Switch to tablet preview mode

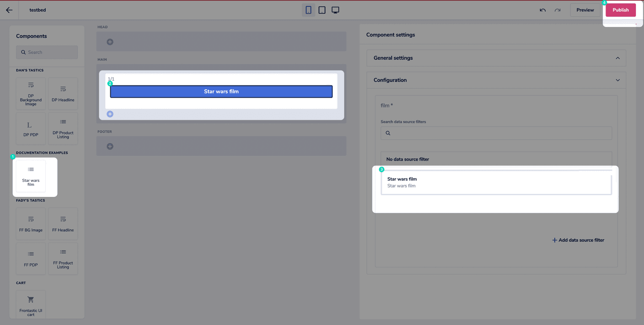(x=322, y=9)
